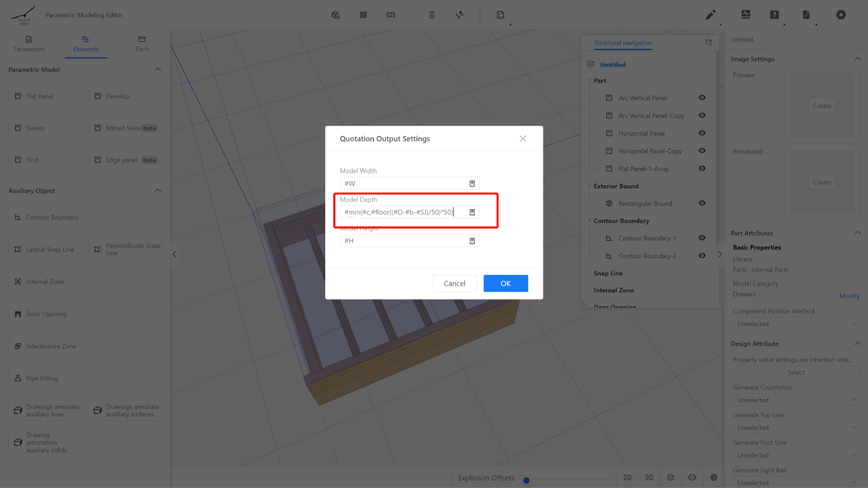Open formula editor icon for Model Depth
This screenshot has height=488, width=868.
[x=472, y=213]
